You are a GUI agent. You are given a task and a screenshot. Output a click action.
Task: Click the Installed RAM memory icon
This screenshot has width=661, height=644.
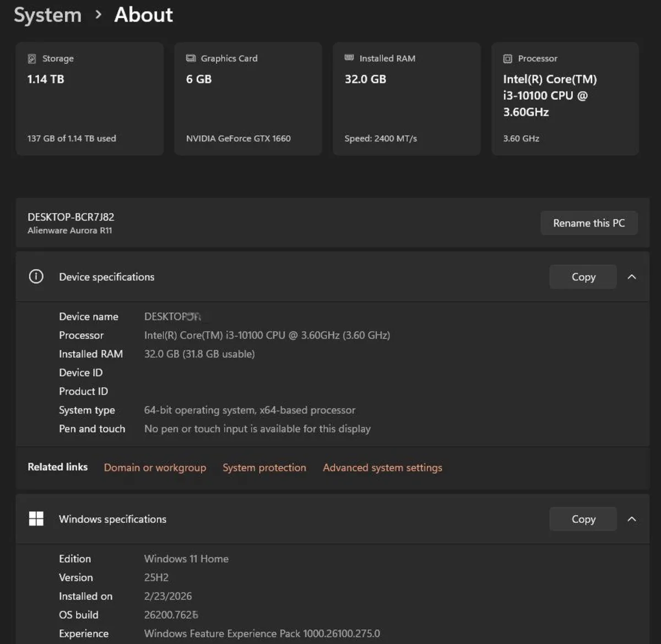tap(349, 57)
